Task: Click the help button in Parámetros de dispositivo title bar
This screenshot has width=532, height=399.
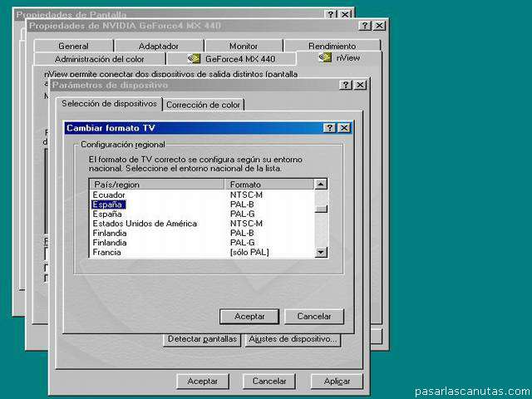Action: click(x=347, y=85)
